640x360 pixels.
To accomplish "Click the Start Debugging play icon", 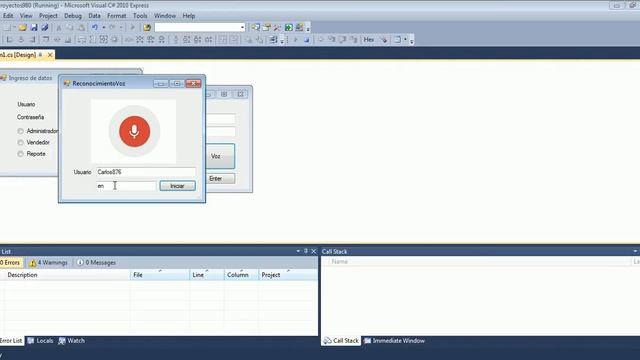I will (132, 27).
